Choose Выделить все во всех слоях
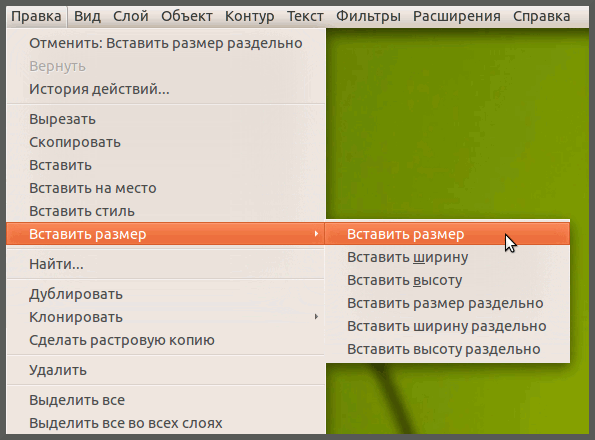Screen dimensions: 595x440 [166, 423]
